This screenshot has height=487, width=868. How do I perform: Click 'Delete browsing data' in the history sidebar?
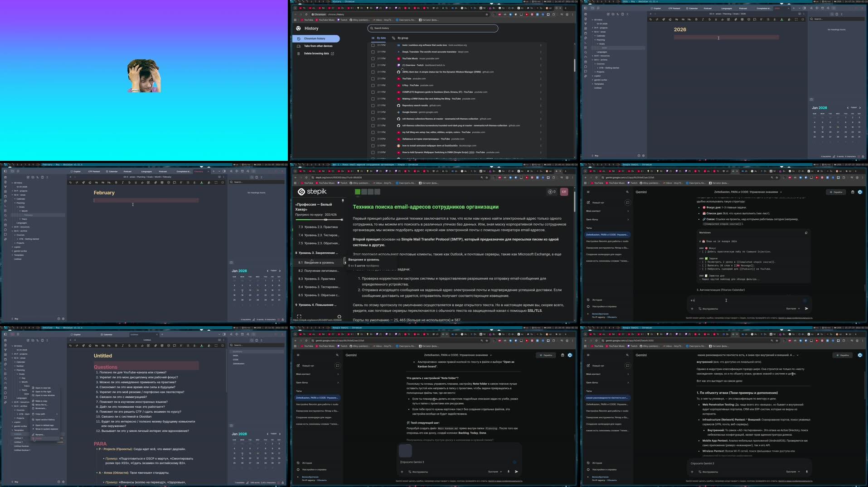pos(316,53)
